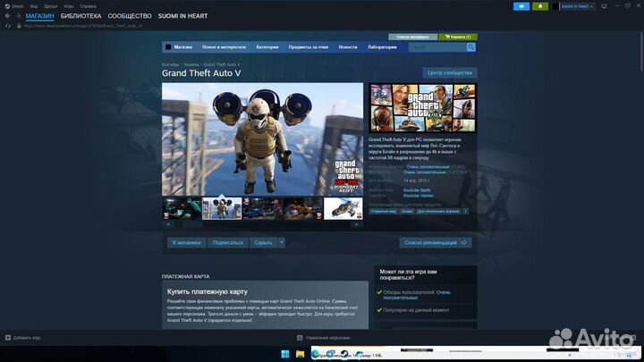Select the blue car garage thumbnail
Screen dimensions: 644x362
[262, 208]
